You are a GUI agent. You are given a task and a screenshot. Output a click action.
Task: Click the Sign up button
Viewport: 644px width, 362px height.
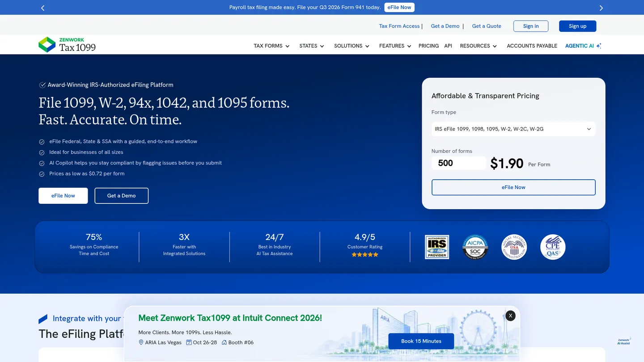tap(577, 26)
